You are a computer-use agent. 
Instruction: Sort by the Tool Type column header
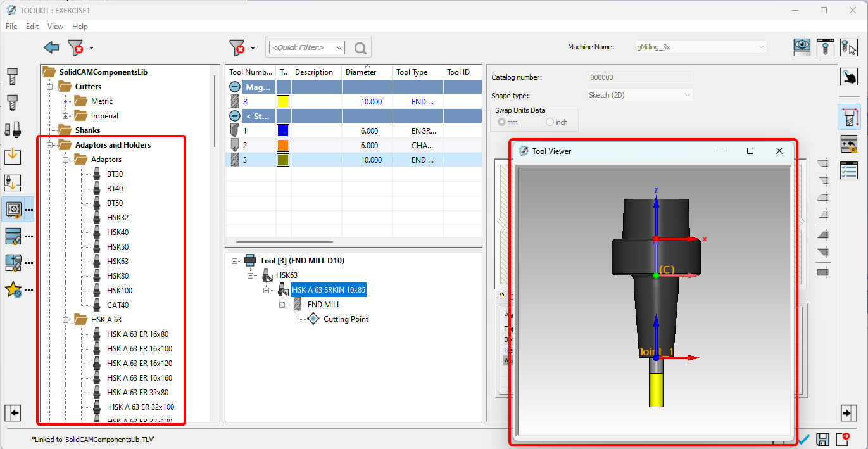click(x=418, y=72)
